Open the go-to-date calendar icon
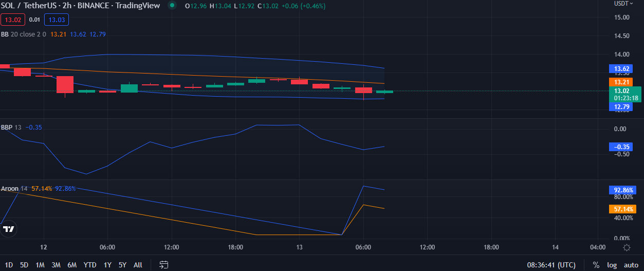644x271 pixels. 164,265
